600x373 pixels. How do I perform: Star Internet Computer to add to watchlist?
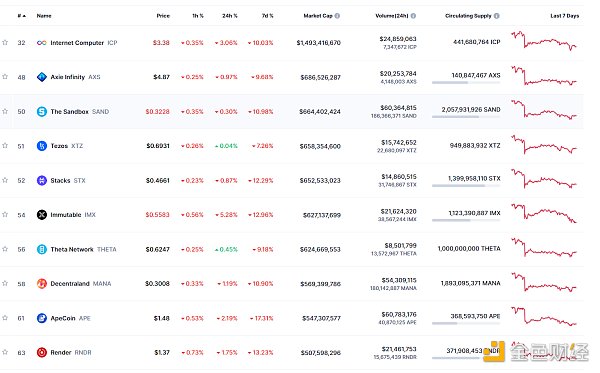click(5, 42)
